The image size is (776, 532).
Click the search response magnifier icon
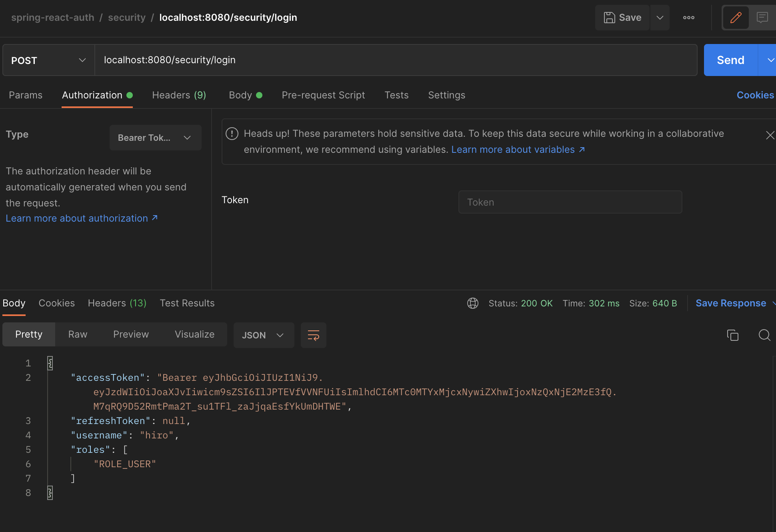coord(764,335)
